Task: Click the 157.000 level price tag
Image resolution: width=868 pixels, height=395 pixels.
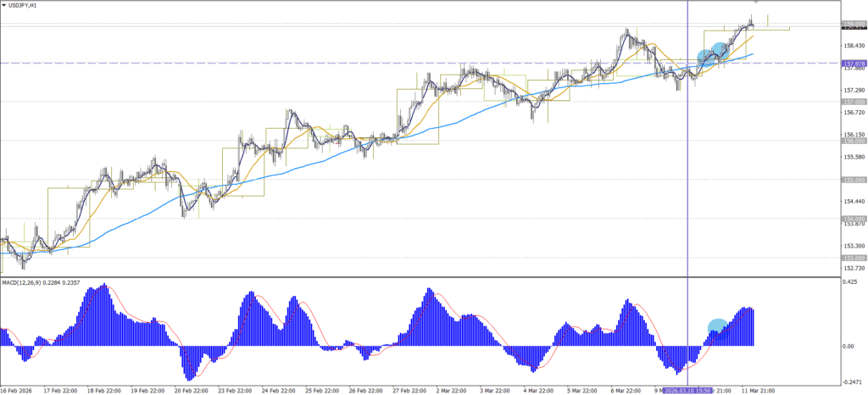Action: click(854, 102)
